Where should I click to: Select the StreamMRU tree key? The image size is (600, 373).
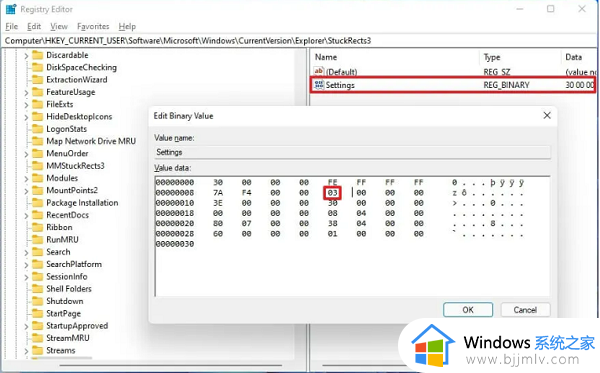[x=68, y=338]
